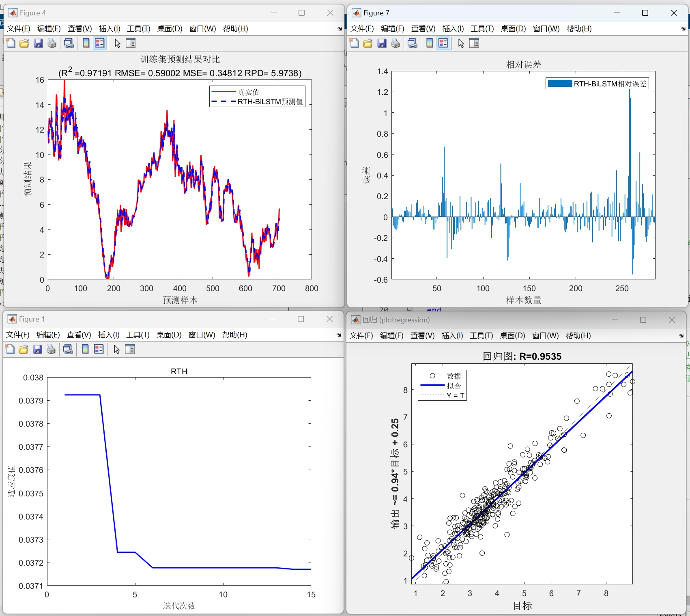Click the Link Plot icon in Figure 4

(69, 43)
